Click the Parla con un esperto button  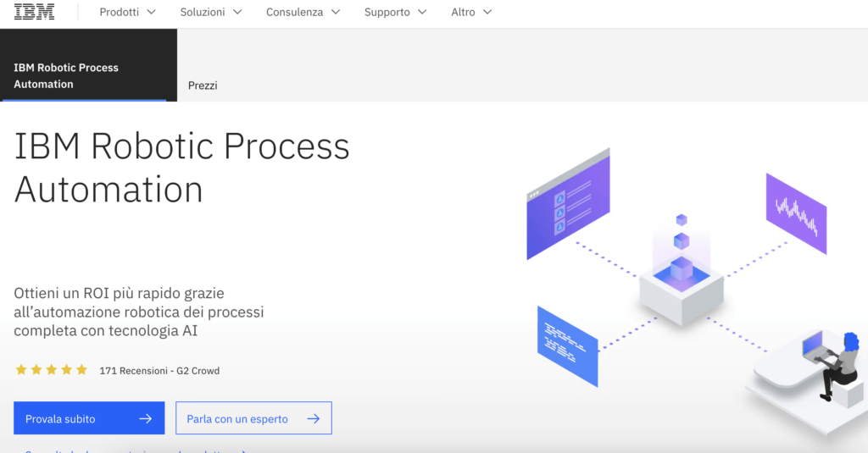coord(253,418)
